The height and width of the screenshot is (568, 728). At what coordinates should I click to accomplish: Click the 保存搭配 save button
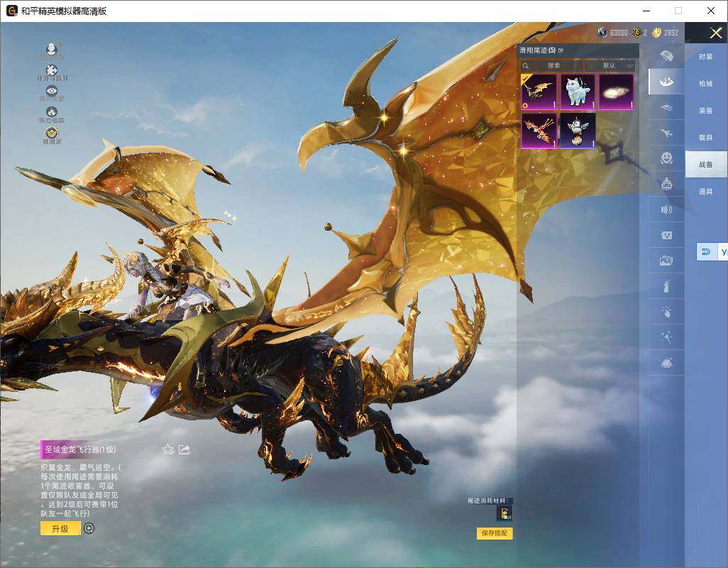(x=495, y=533)
